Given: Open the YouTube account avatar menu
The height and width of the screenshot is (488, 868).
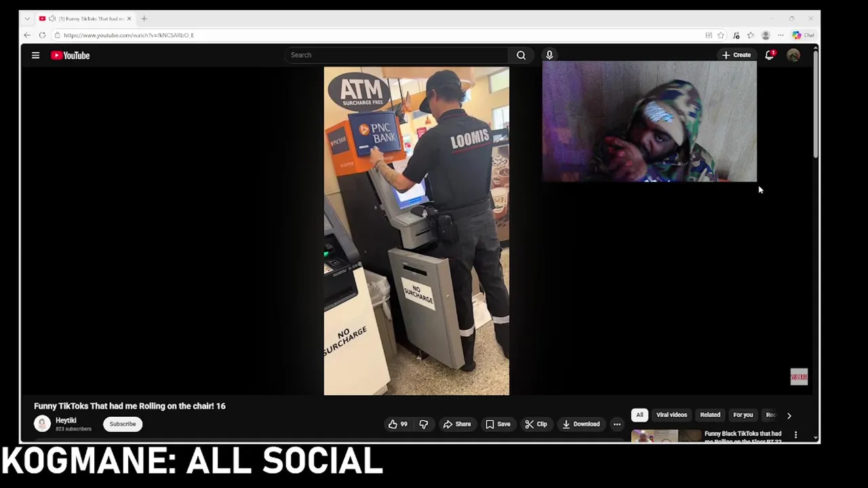Looking at the screenshot, I should [x=793, y=56].
